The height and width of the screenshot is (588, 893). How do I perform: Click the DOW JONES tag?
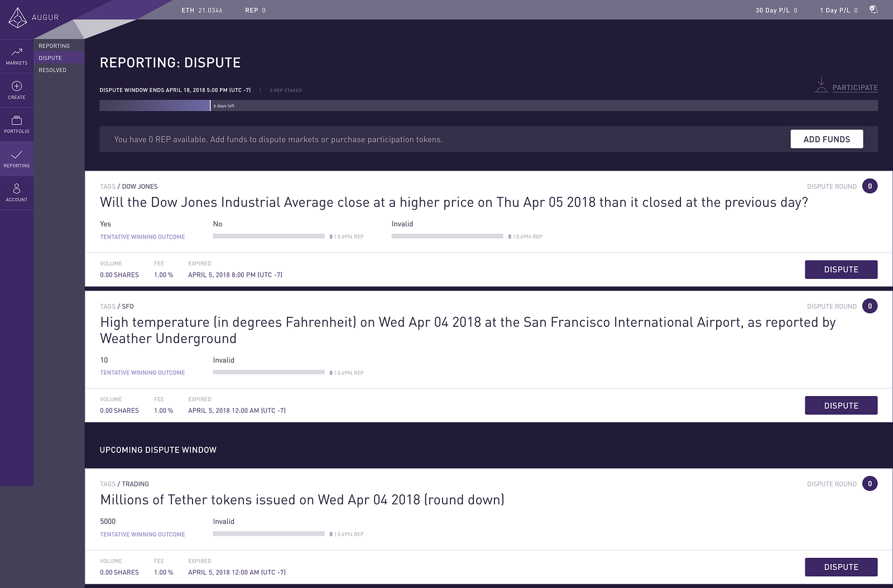(x=140, y=186)
